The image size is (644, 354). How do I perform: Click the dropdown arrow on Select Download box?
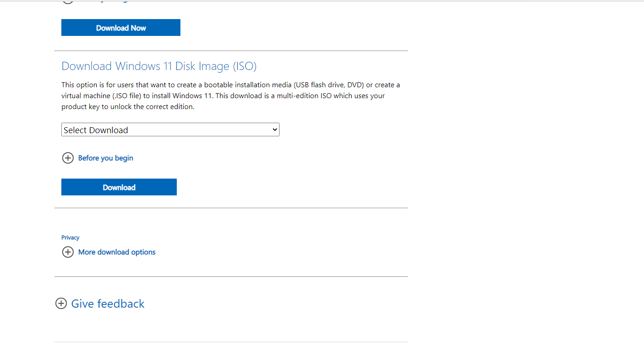click(275, 130)
